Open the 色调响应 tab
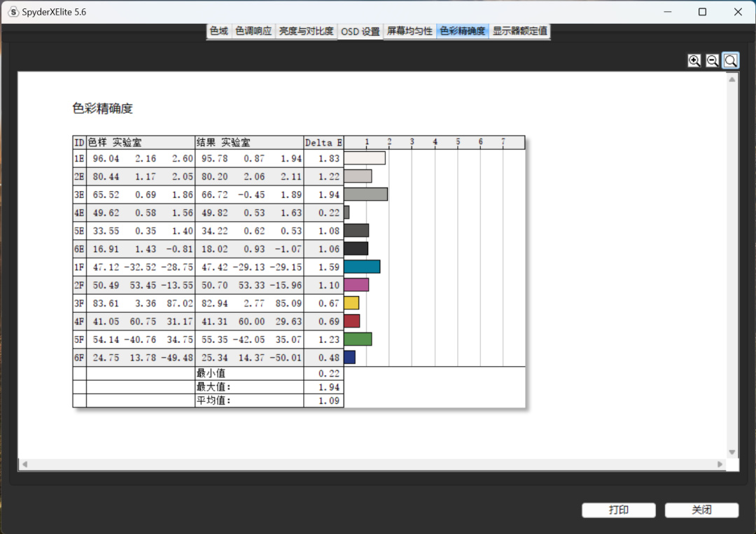The width and height of the screenshot is (756, 534). [253, 31]
